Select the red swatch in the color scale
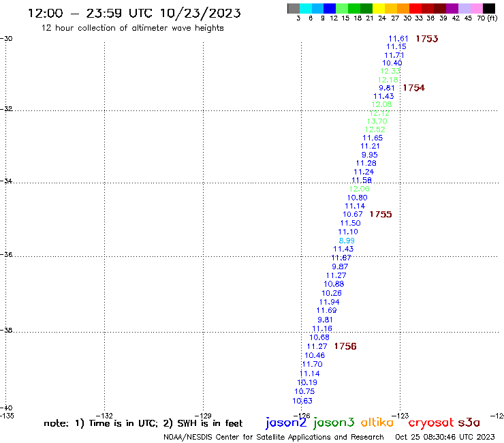 [415, 8]
